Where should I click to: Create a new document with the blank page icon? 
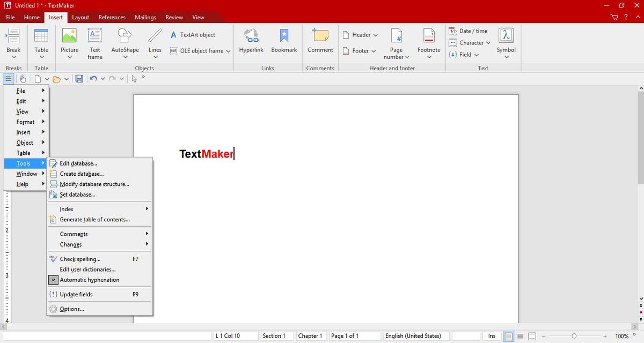tap(38, 79)
